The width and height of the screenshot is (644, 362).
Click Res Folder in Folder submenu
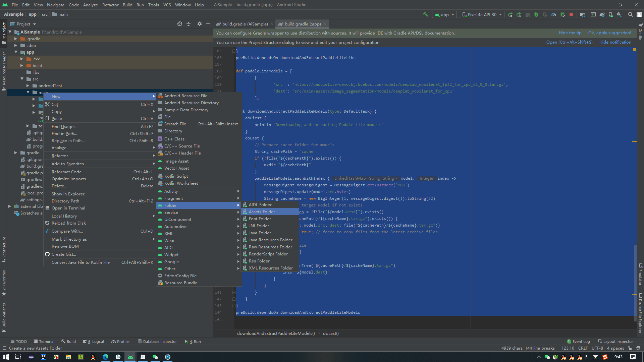point(270,261)
